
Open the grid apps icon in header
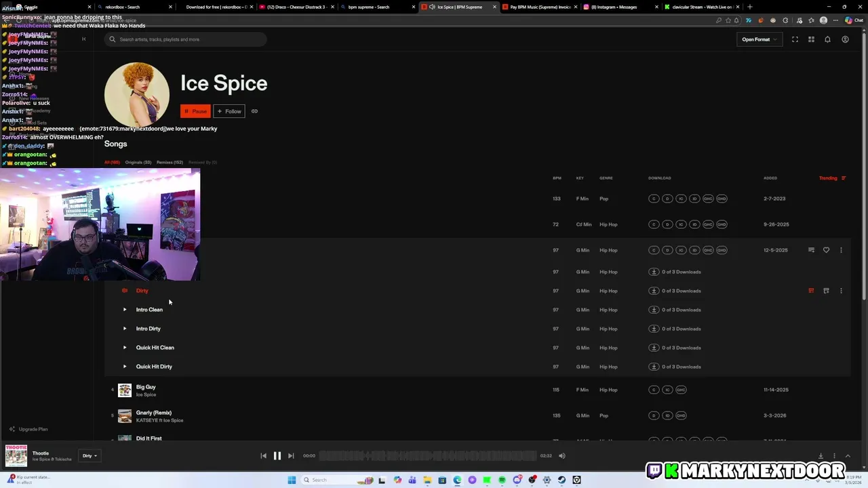tap(811, 39)
